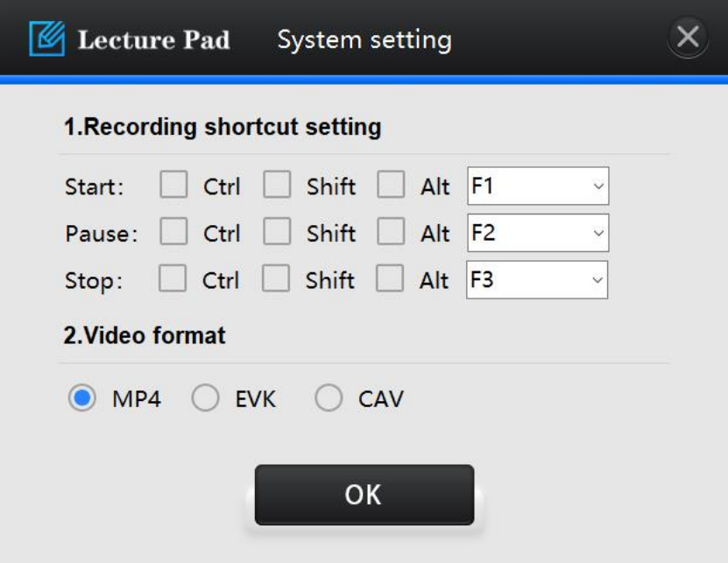Screen dimensions: 728x563
Task: Tick Shift checkbox in the Pause row
Action: click(277, 231)
